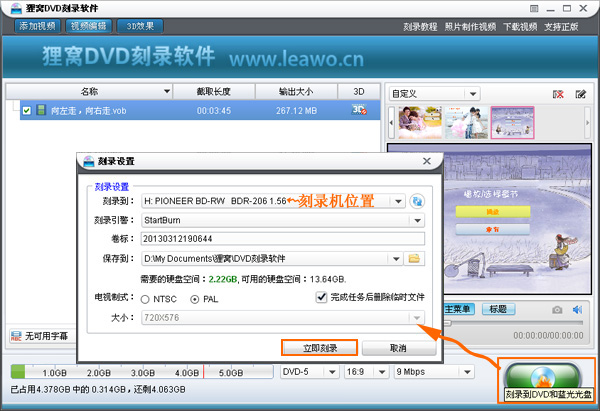Switch to the 主菜单 tab
Viewport: 600px width, 411px height.
pos(458,309)
